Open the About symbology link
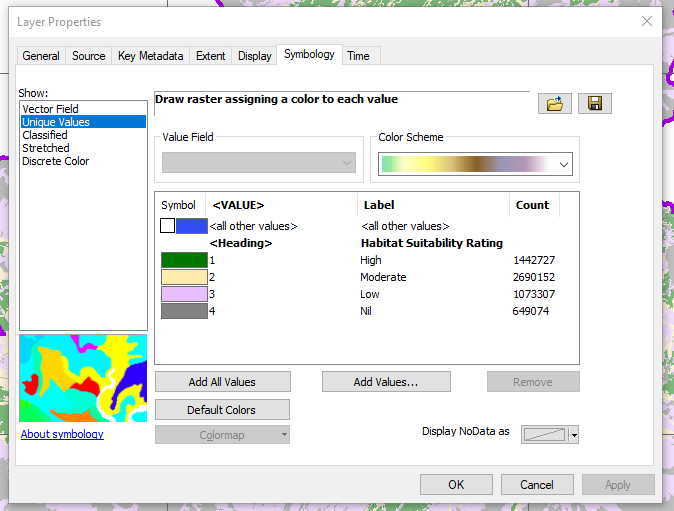Image resolution: width=674 pixels, height=511 pixels. coord(62,434)
